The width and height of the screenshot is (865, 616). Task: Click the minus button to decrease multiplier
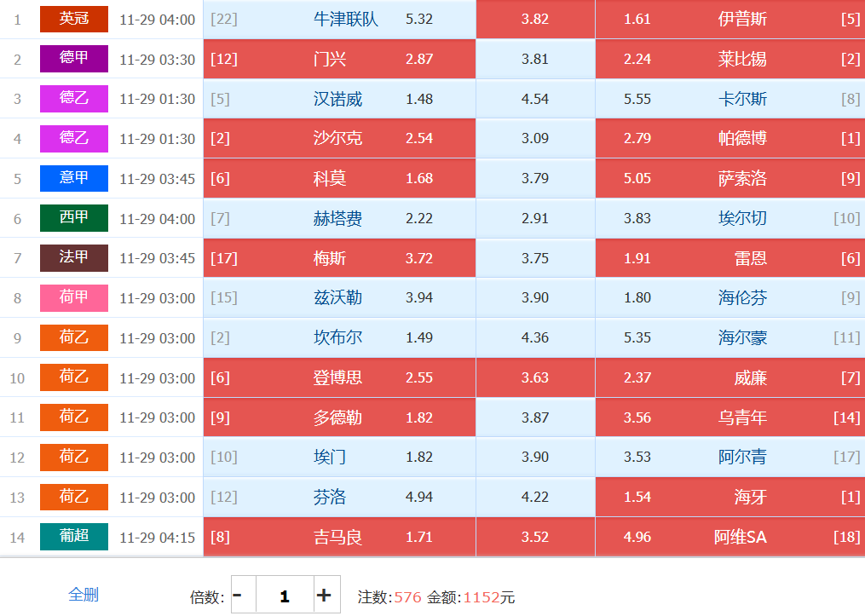pyautogui.click(x=238, y=595)
